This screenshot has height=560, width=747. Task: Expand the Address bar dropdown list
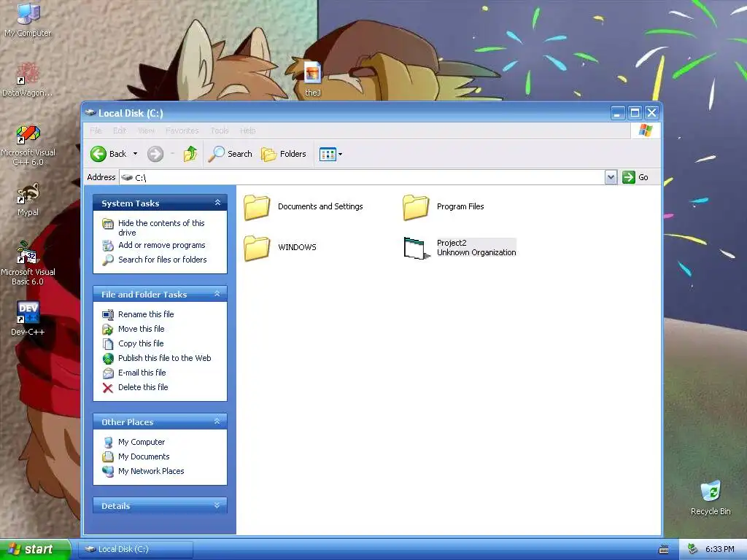[x=611, y=177]
